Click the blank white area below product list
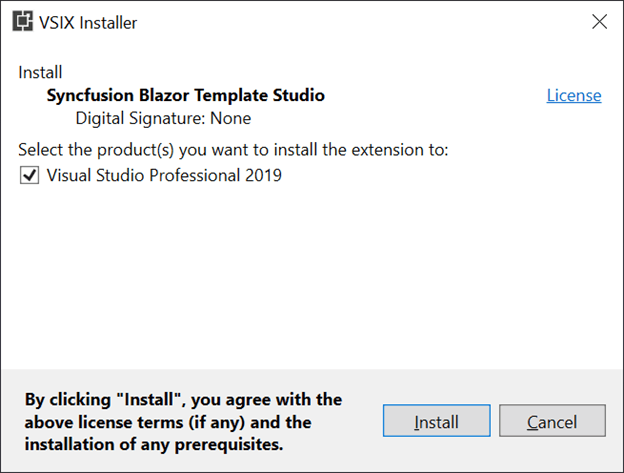Image resolution: width=624 pixels, height=473 pixels. [x=310, y=270]
